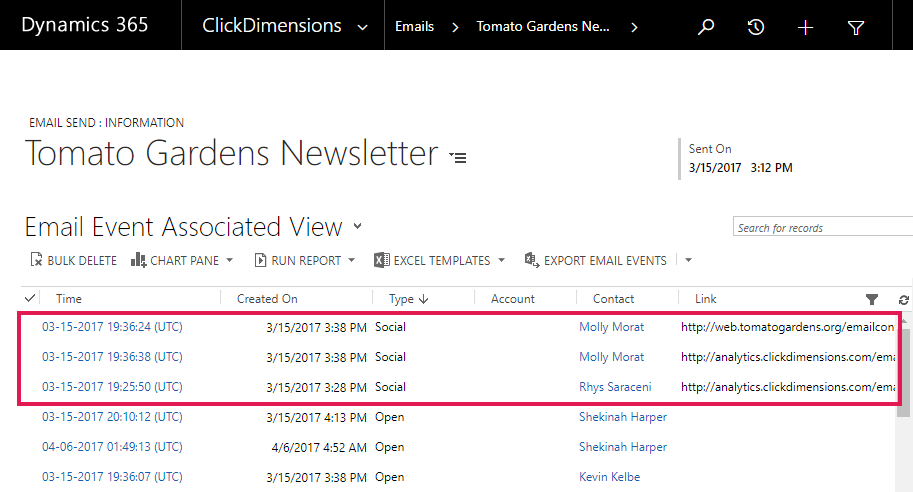Sort by the Account column header

click(x=512, y=299)
